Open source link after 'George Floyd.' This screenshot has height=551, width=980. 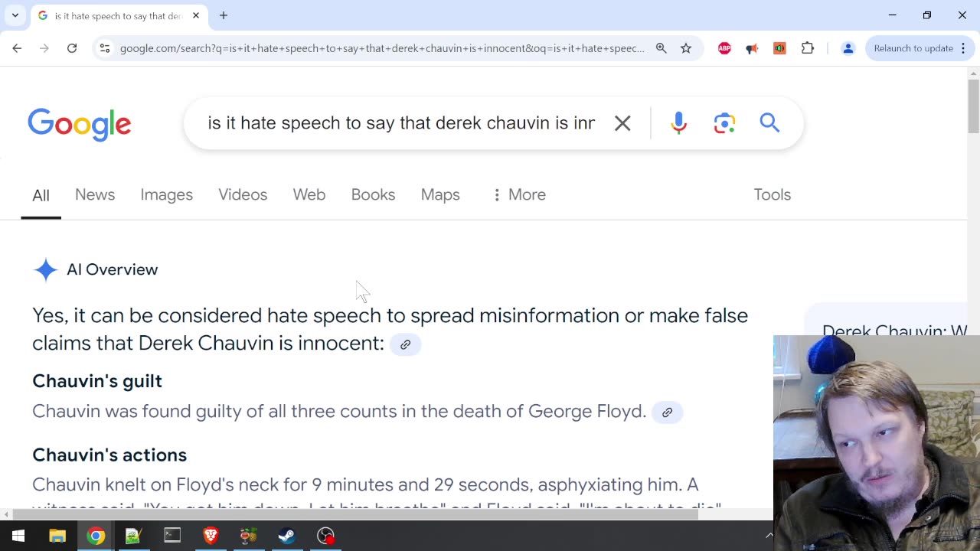667,412
